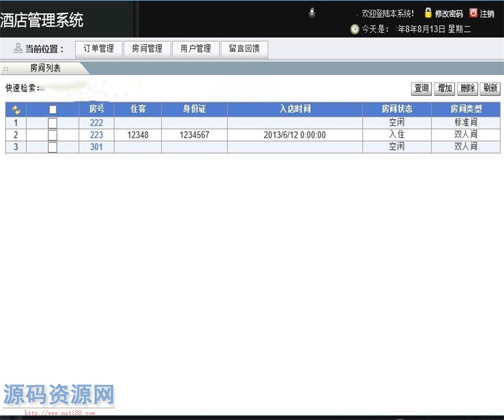Tick the checkbox for room 223
This screenshot has height=420, width=504.
pos(53,135)
